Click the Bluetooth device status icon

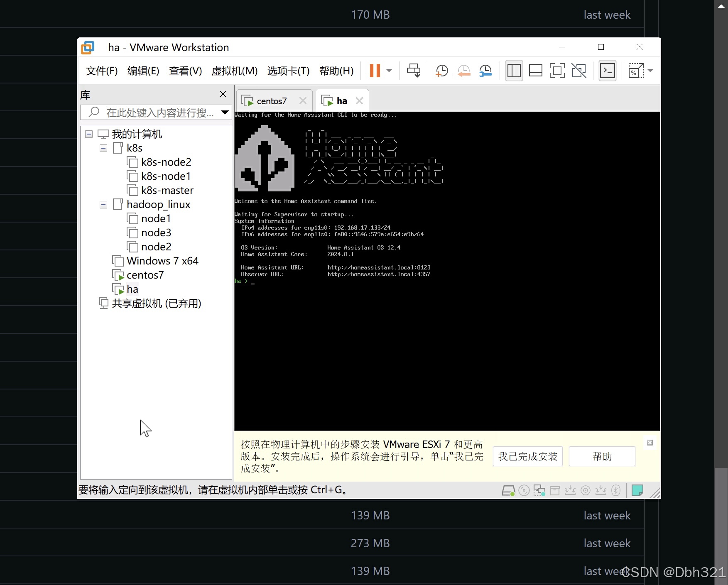click(x=616, y=491)
